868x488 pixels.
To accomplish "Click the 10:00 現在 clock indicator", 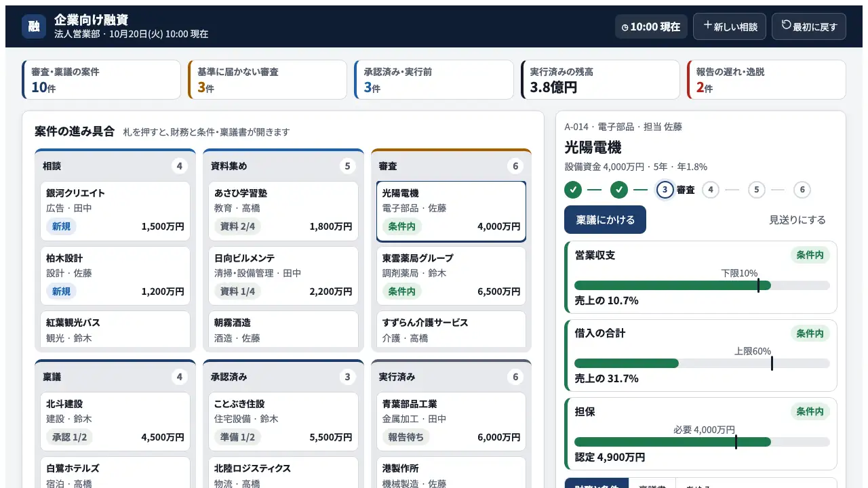I will coord(651,26).
